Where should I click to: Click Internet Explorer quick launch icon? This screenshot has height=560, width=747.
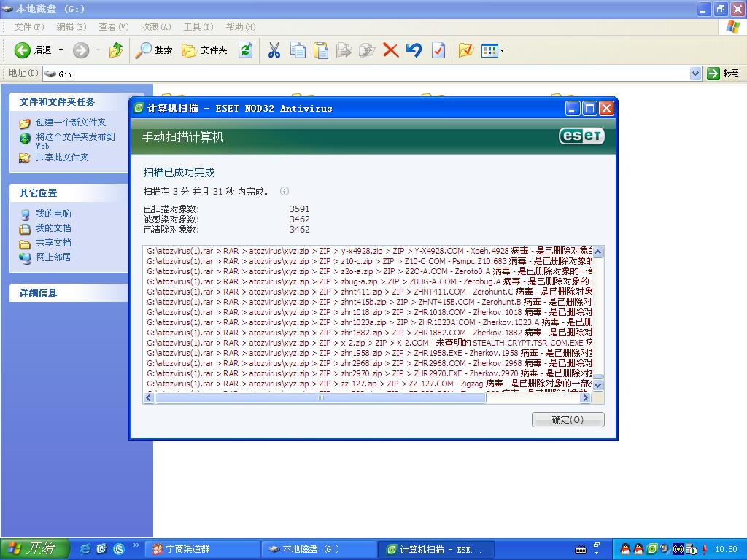click(85, 549)
